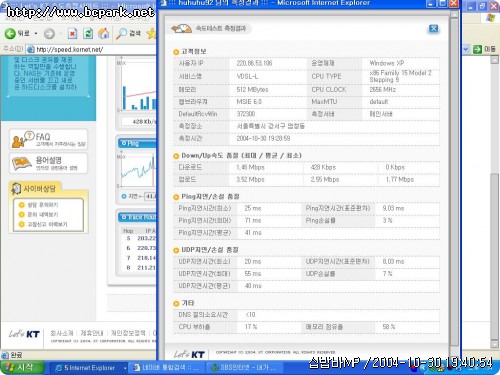The height and width of the screenshot is (375, 500).
Task: Select the Ping minimum delay value 25 ms
Action: (x=253, y=208)
